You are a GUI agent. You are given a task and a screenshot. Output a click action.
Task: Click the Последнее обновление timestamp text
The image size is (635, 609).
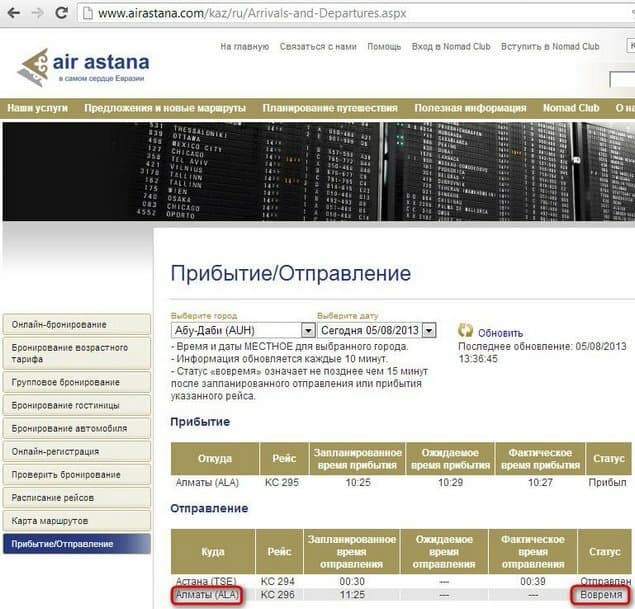pyautogui.click(x=542, y=352)
